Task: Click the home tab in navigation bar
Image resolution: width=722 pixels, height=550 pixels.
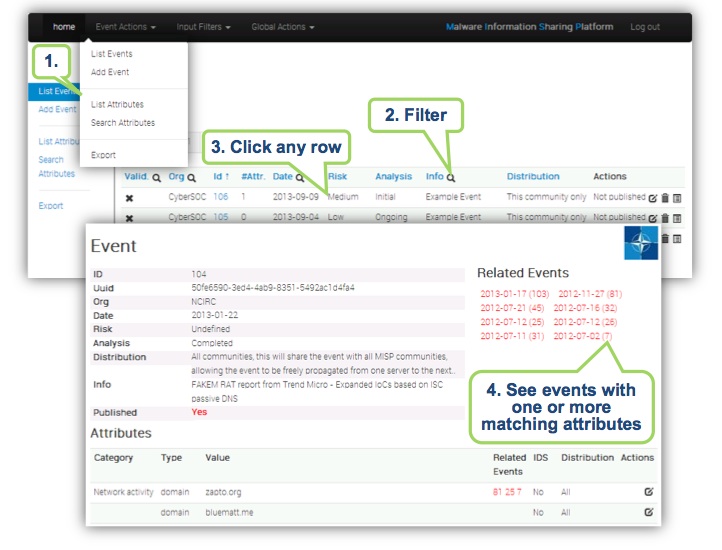Action: pyautogui.click(x=63, y=27)
